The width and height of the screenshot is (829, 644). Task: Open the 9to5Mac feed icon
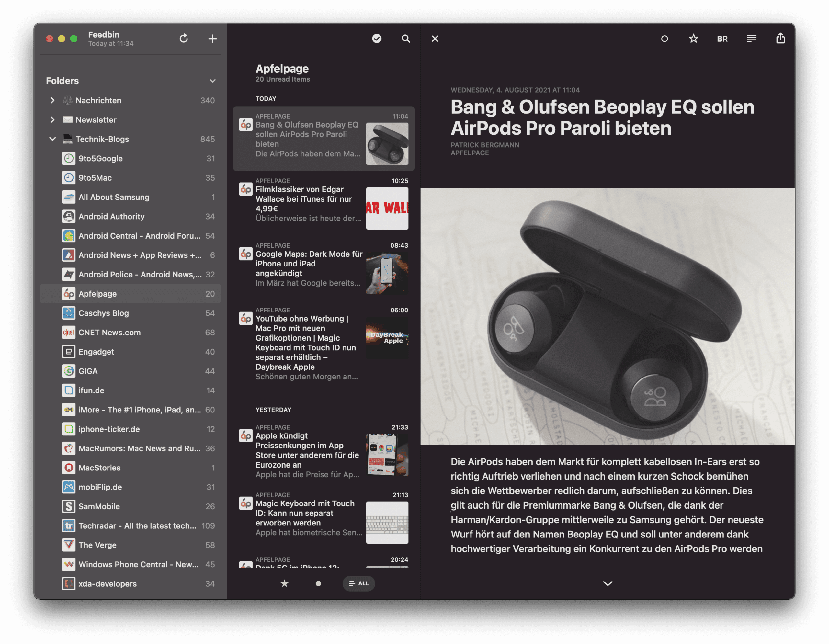(69, 178)
